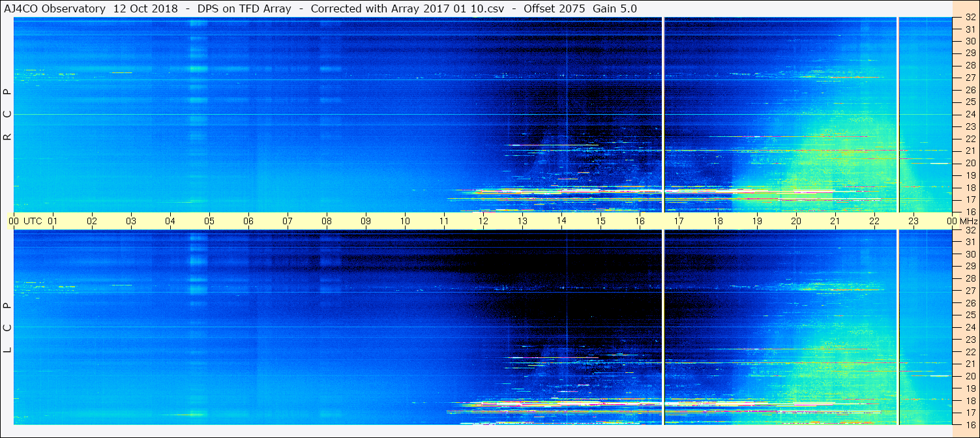Select hour '03' on the UTC axis

[131, 221]
